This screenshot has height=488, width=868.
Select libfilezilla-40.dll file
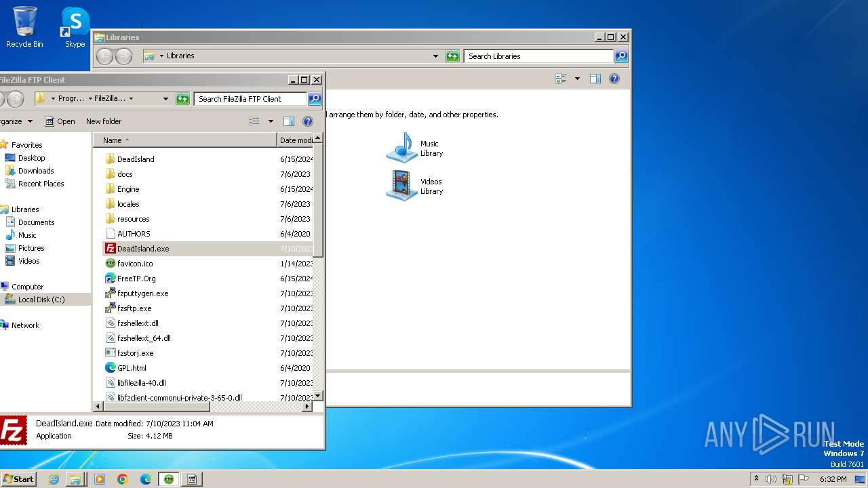[x=141, y=383]
